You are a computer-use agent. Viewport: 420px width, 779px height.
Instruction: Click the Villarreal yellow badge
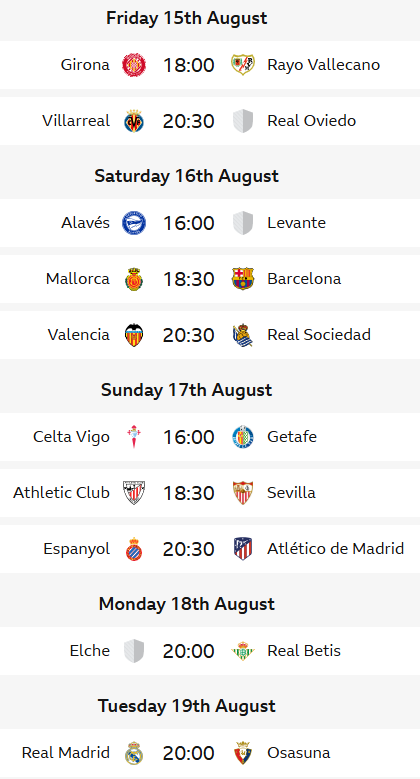click(134, 121)
